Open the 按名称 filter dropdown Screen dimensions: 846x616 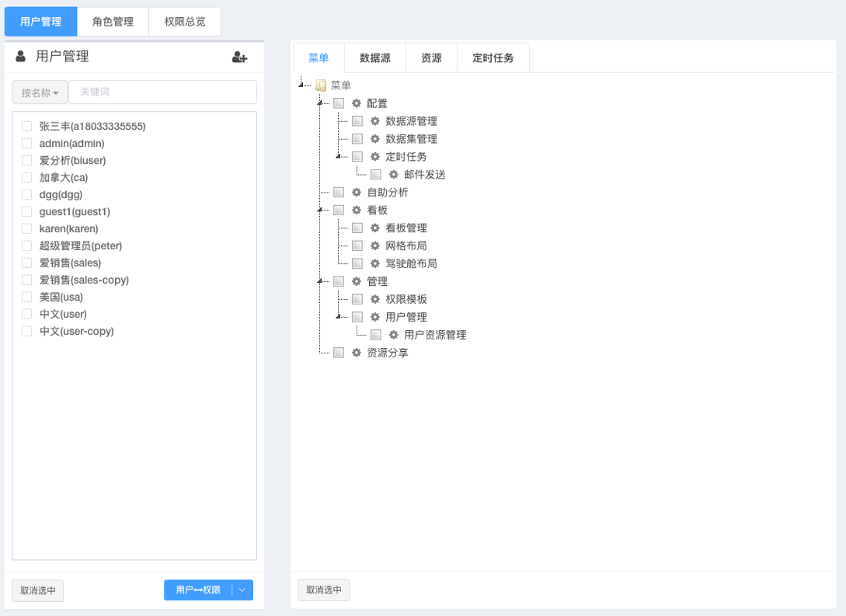tap(40, 92)
